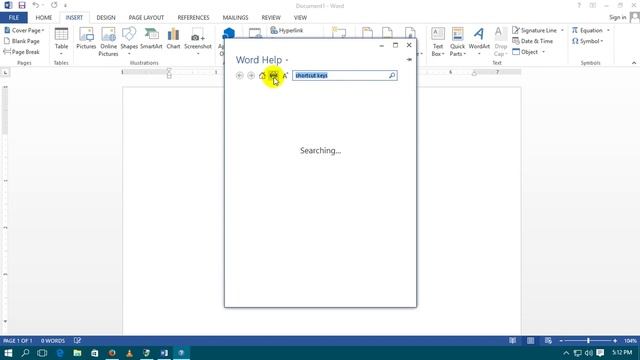Pin the Word Help window on top
This screenshot has width=640, height=360.
409,60
